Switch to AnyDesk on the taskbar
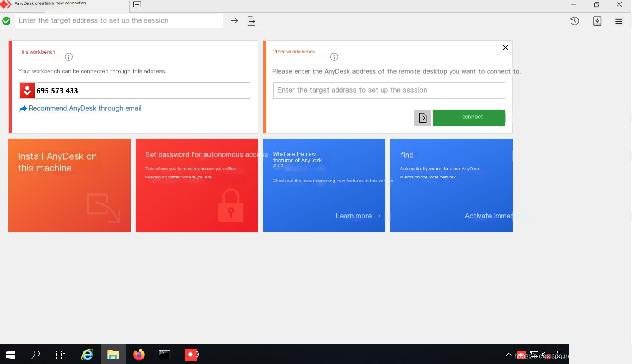The image size is (632, 364). click(192, 354)
